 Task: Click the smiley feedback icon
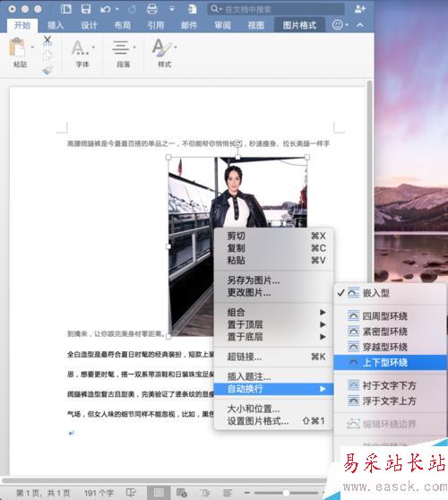[x=338, y=25]
